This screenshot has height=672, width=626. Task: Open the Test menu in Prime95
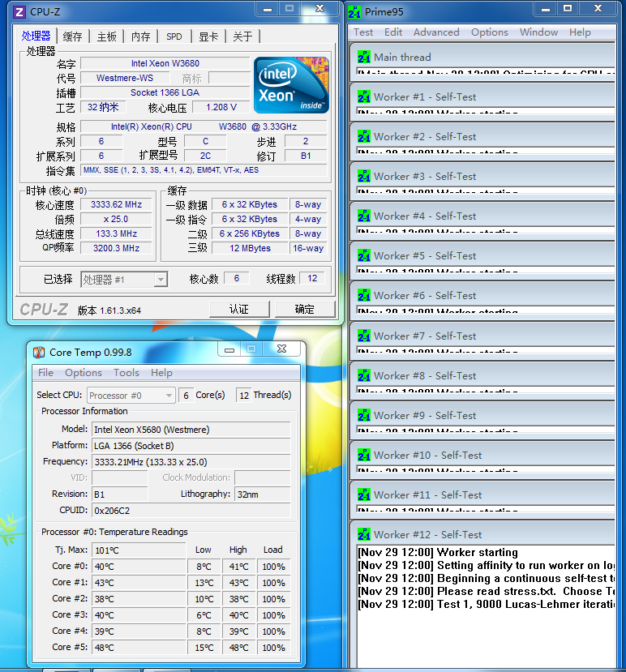coord(363,32)
